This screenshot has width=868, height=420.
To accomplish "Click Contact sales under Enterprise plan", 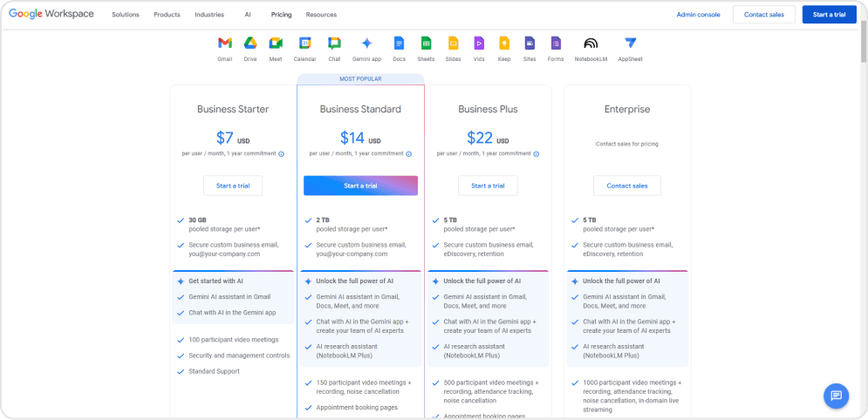I will click(627, 186).
